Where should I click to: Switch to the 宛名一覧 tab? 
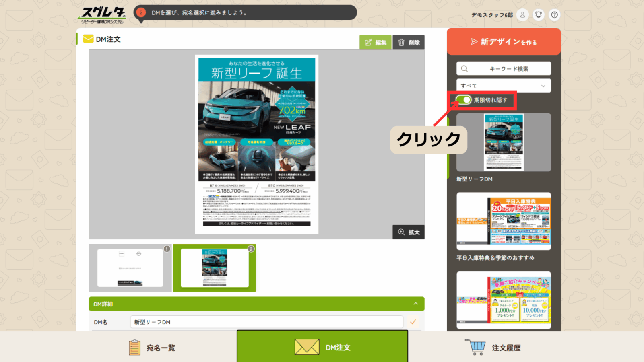click(152, 348)
